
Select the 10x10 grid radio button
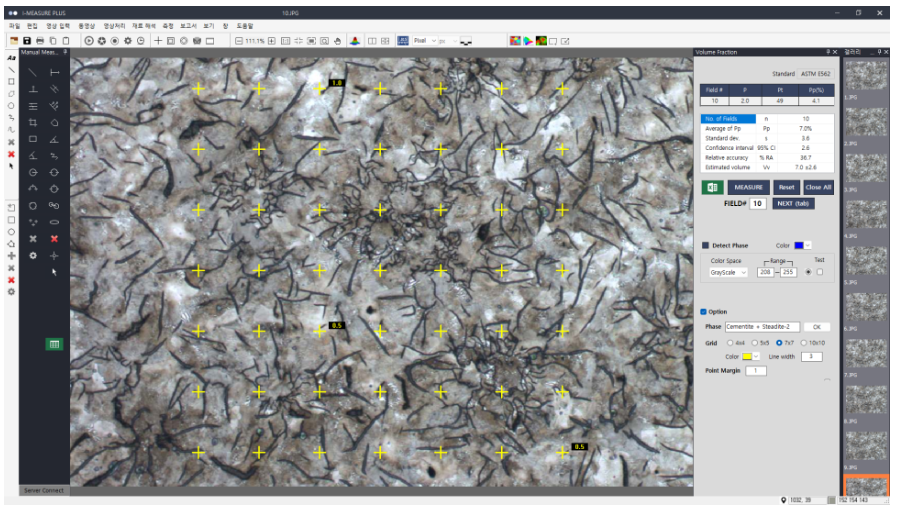click(x=803, y=343)
